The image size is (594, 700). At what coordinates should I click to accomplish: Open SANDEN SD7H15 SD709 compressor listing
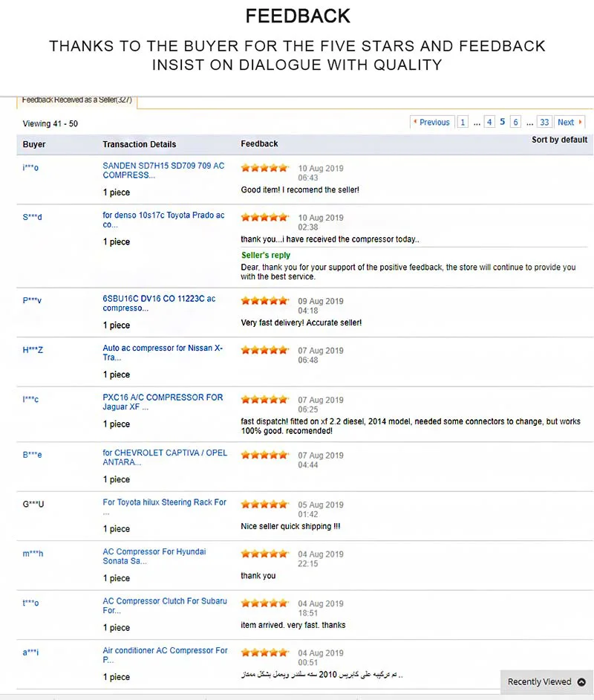(x=163, y=170)
